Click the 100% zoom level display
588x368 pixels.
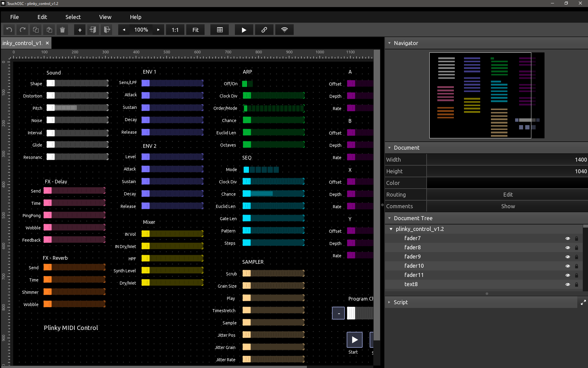(x=141, y=30)
